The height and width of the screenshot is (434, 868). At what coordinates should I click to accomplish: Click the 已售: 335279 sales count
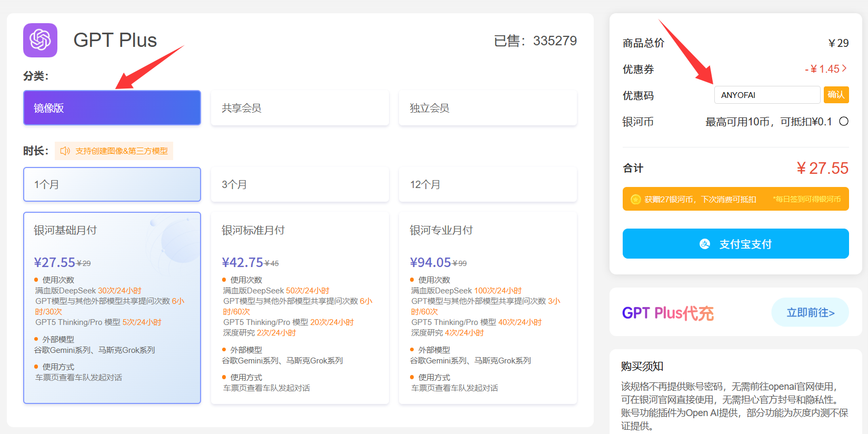[535, 41]
